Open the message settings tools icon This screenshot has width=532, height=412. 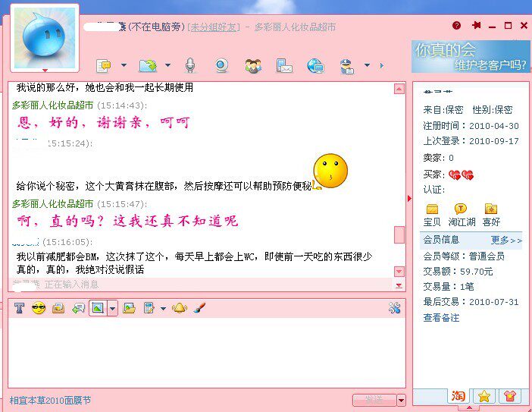point(395,308)
